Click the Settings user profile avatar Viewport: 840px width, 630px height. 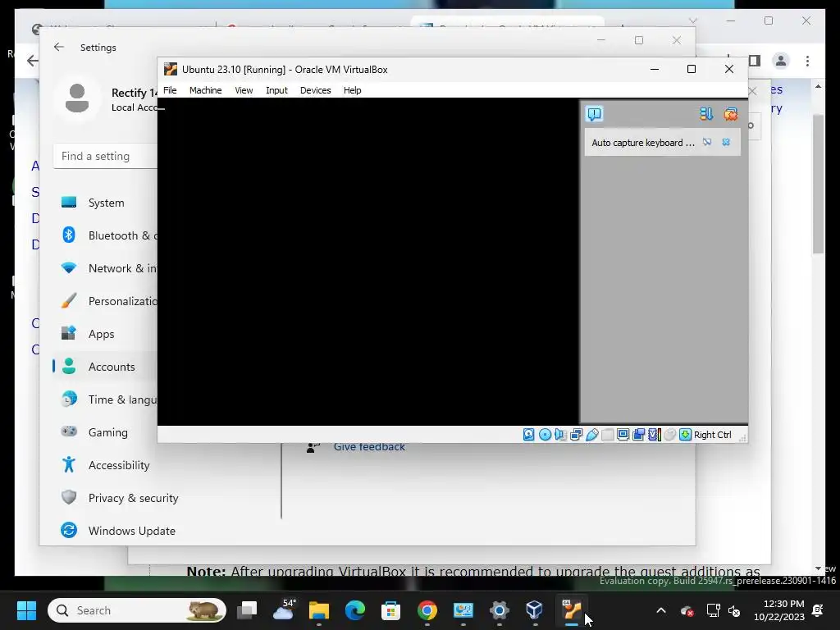point(77,98)
